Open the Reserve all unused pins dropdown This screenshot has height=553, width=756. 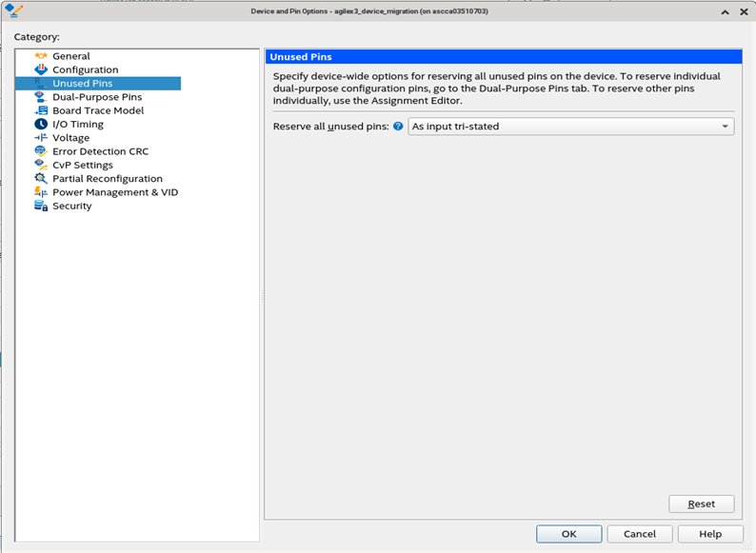571,127
